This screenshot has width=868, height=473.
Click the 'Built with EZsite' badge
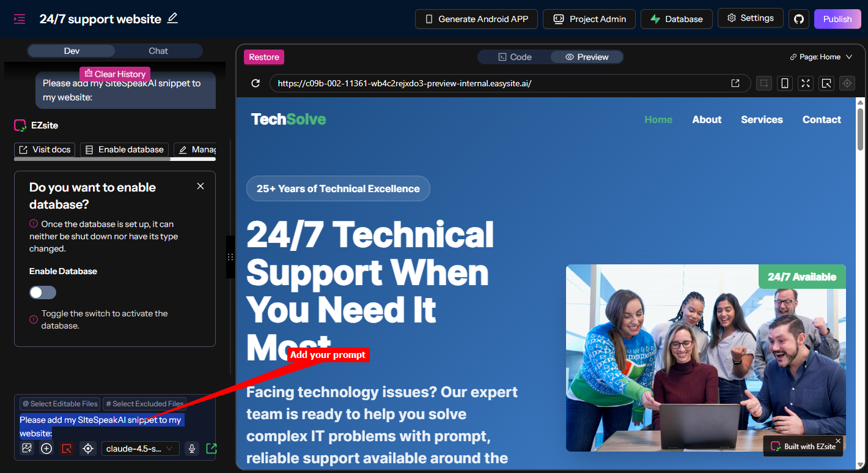click(x=803, y=446)
